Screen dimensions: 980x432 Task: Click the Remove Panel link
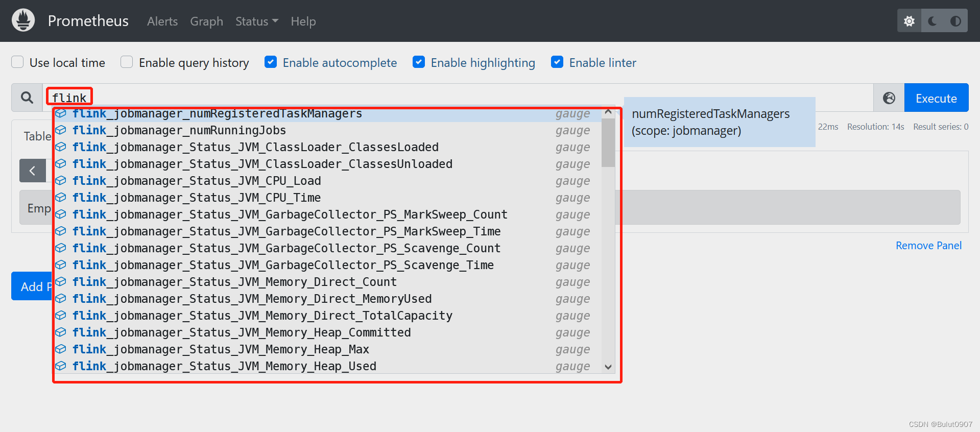(x=928, y=246)
